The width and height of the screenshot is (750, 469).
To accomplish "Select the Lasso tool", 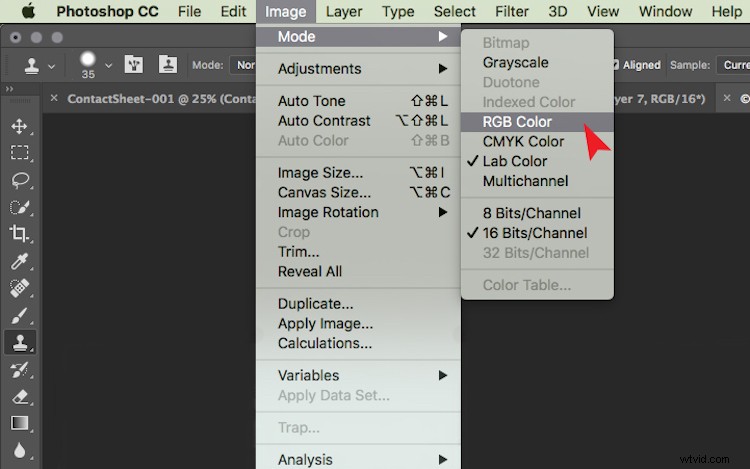I will coord(19,180).
